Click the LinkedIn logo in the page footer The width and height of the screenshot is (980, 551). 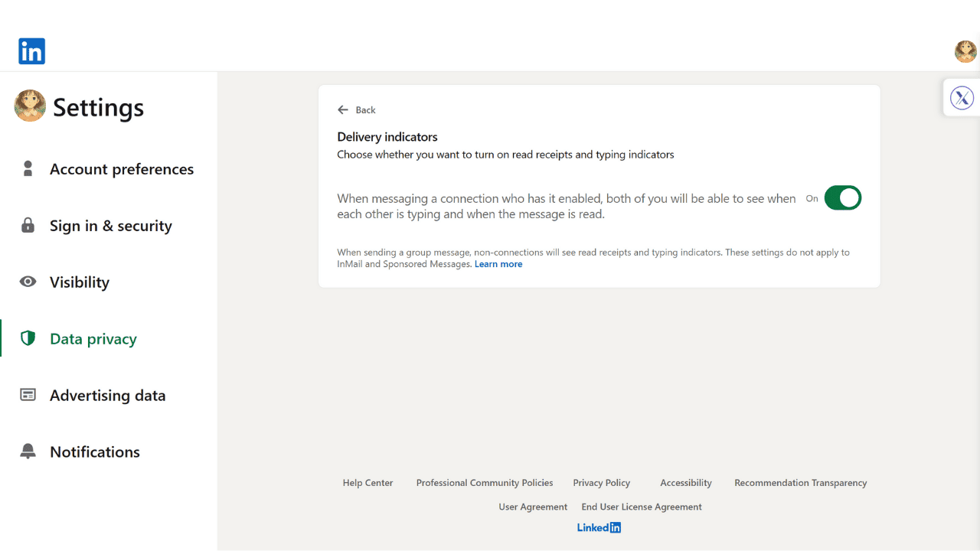tap(599, 527)
